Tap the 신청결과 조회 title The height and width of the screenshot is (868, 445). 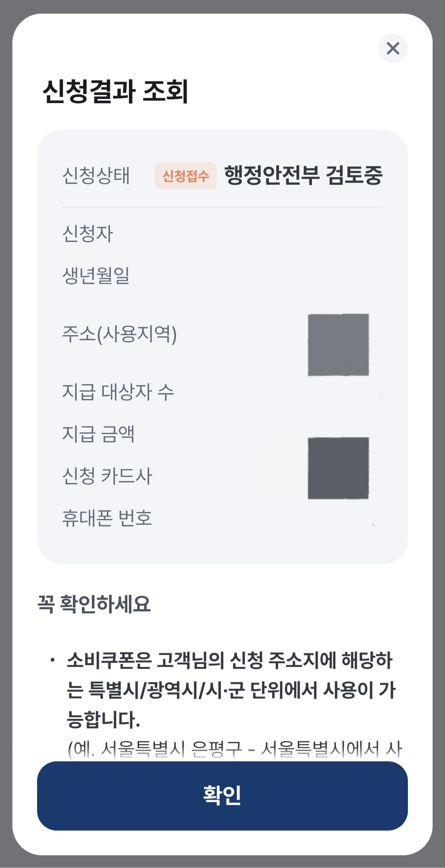pyautogui.click(x=115, y=91)
